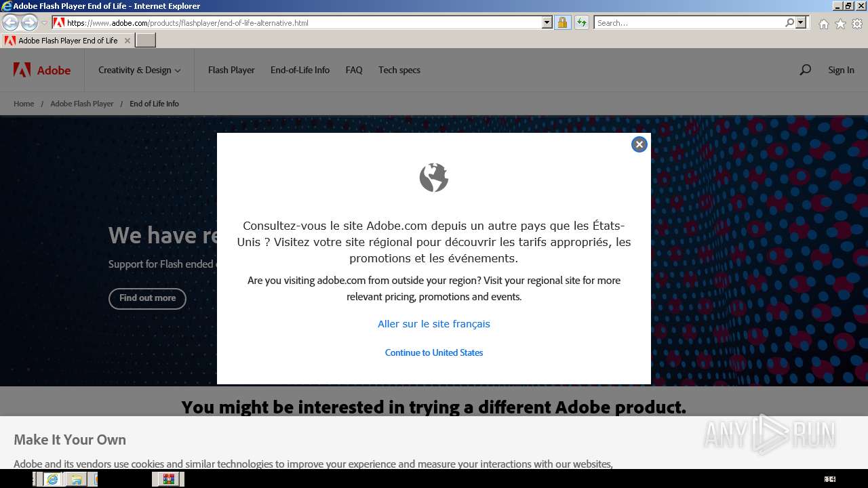Screen dimensions: 868x488
Task: Click the refresh page icon
Action: click(581, 22)
